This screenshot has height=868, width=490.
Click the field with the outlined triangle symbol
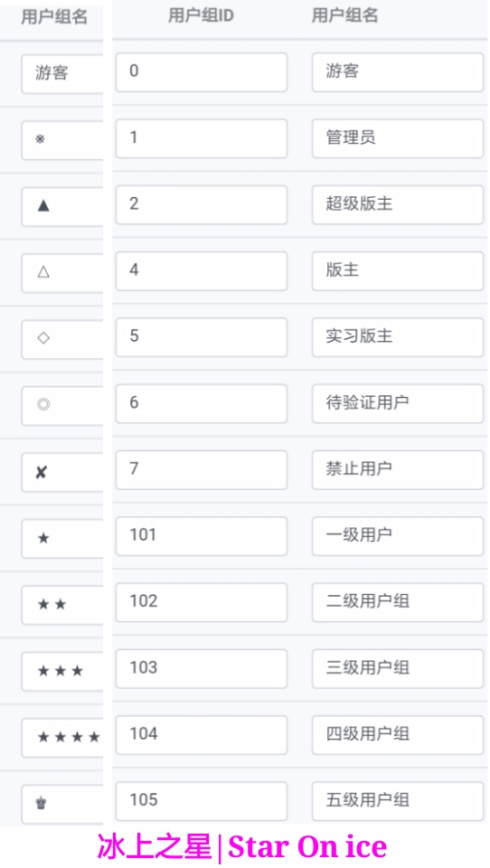coord(62,273)
